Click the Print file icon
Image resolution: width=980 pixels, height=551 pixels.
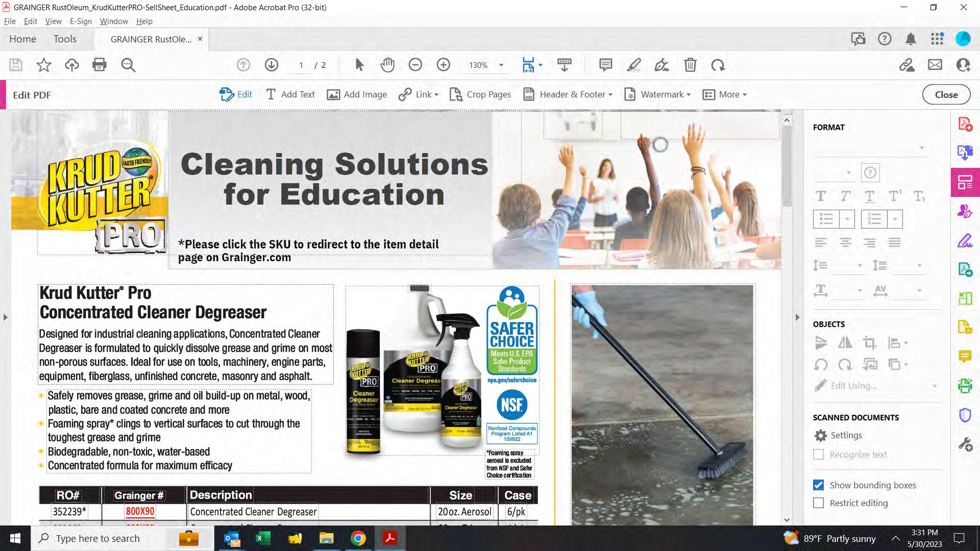(x=100, y=65)
